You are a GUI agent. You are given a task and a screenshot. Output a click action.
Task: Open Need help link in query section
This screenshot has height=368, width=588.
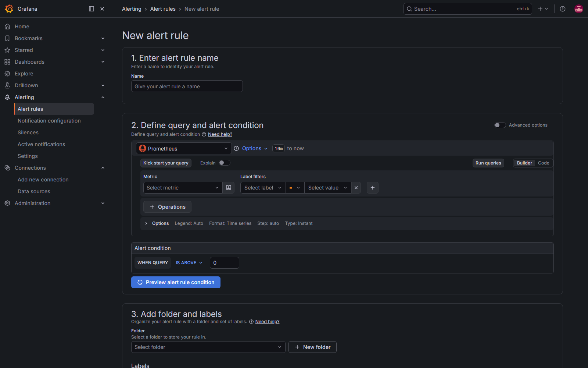pos(220,134)
